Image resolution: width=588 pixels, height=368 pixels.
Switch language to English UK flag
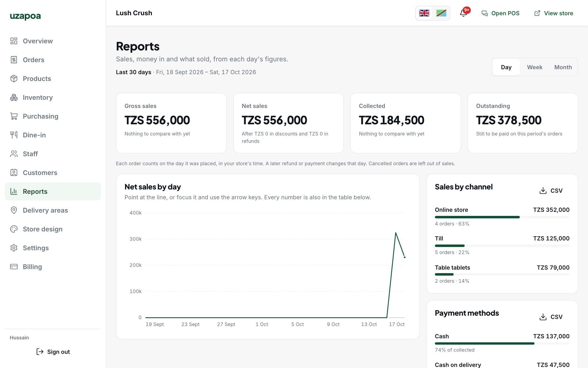424,13
